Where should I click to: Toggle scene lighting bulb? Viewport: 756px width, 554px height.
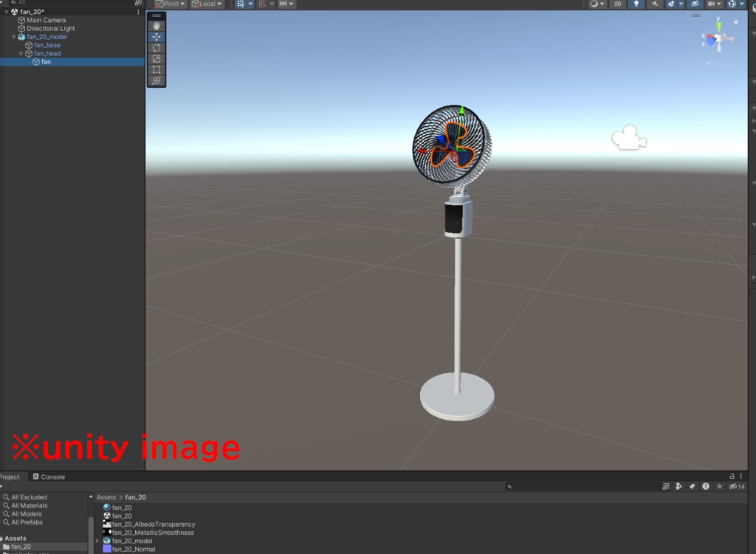coord(636,4)
